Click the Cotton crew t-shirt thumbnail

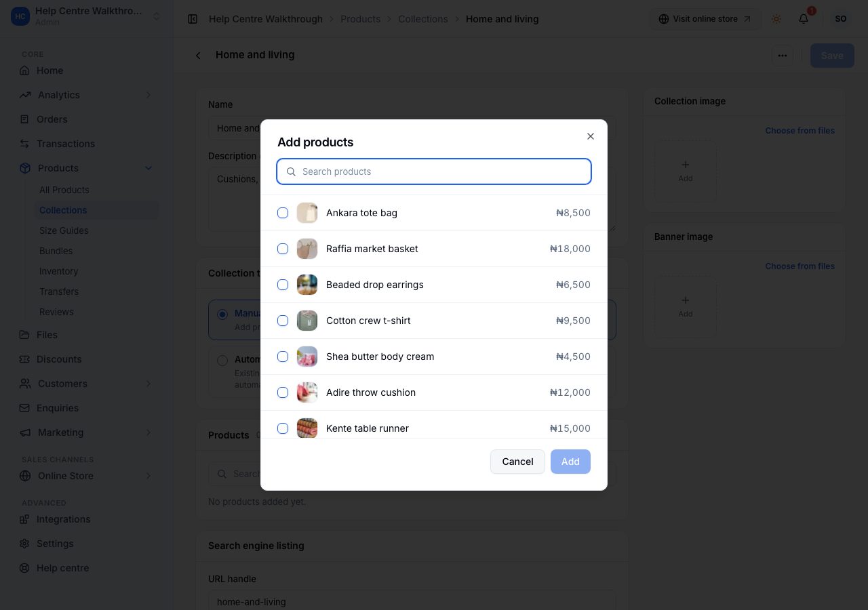(x=307, y=321)
